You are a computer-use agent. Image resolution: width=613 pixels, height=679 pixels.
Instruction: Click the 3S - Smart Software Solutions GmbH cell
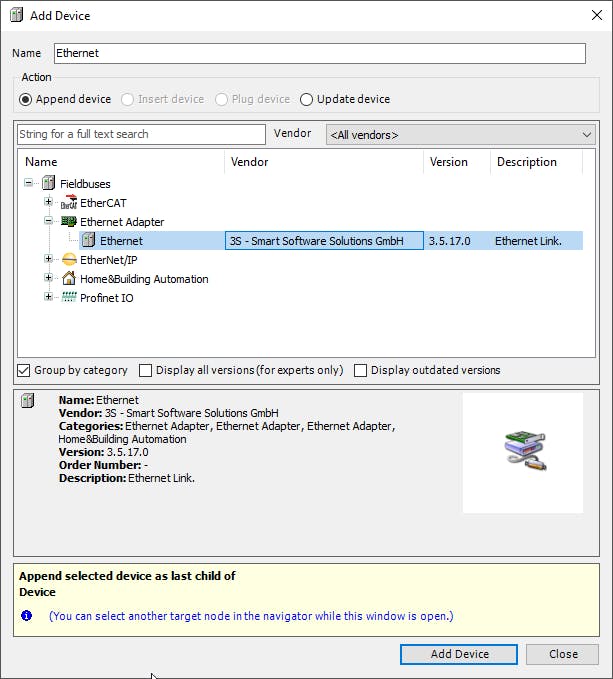pyautogui.click(x=324, y=241)
